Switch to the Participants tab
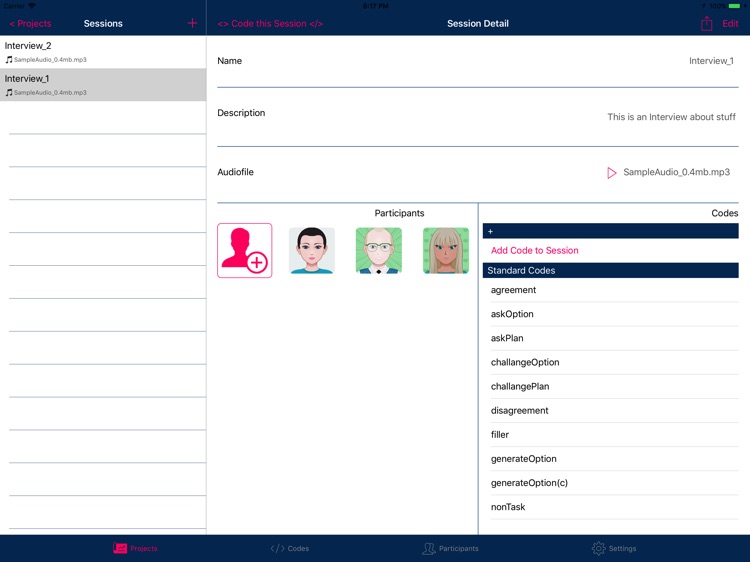The height and width of the screenshot is (562, 750). (450, 548)
